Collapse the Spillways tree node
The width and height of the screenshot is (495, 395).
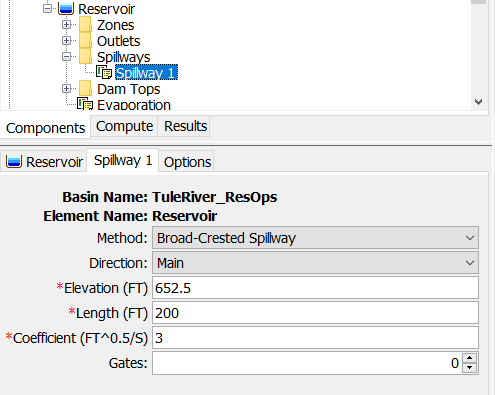point(66,57)
